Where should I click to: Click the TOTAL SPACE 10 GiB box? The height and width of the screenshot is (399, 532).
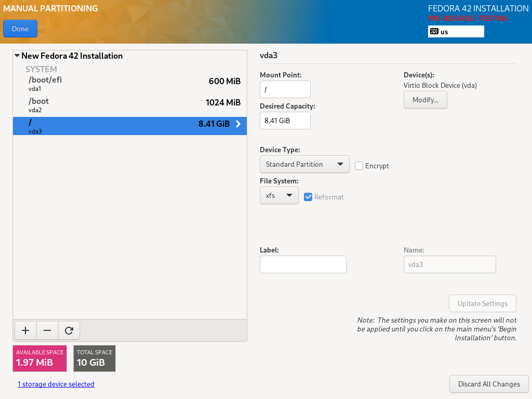(95, 358)
